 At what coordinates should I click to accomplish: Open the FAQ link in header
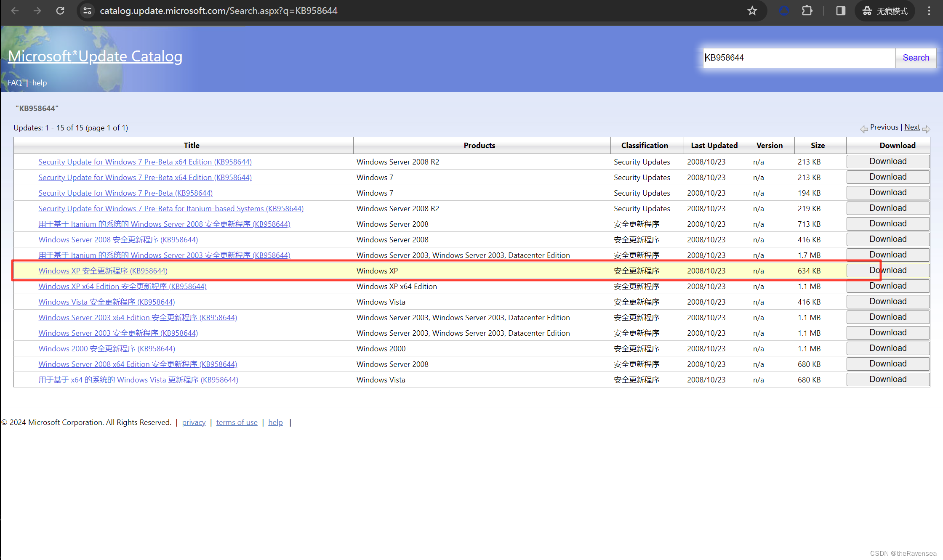click(15, 83)
